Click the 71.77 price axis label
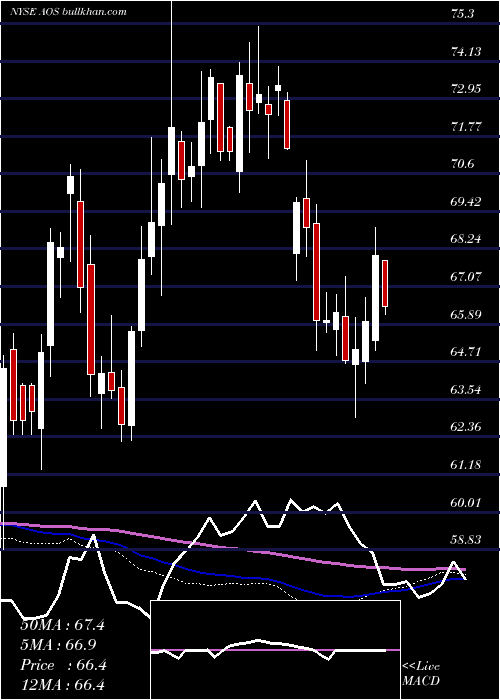This screenshot has height=700, width=500. pos(466,126)
